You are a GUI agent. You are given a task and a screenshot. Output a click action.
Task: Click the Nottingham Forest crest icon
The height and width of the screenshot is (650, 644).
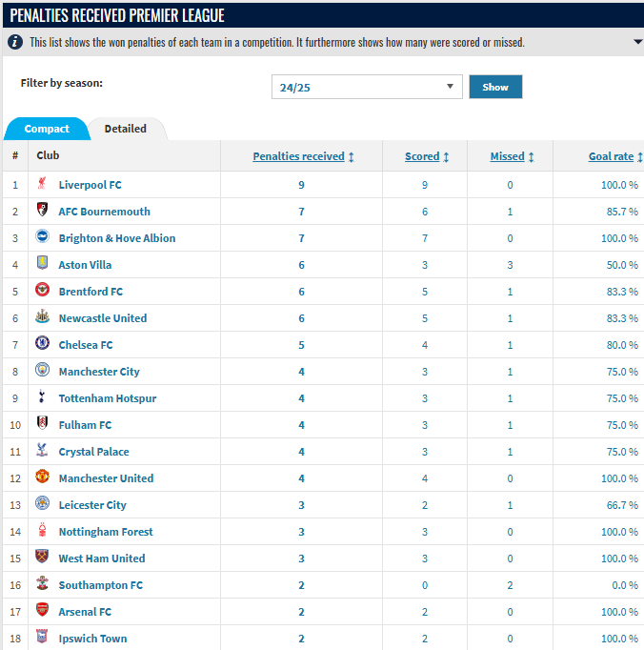tap(42, 530)
